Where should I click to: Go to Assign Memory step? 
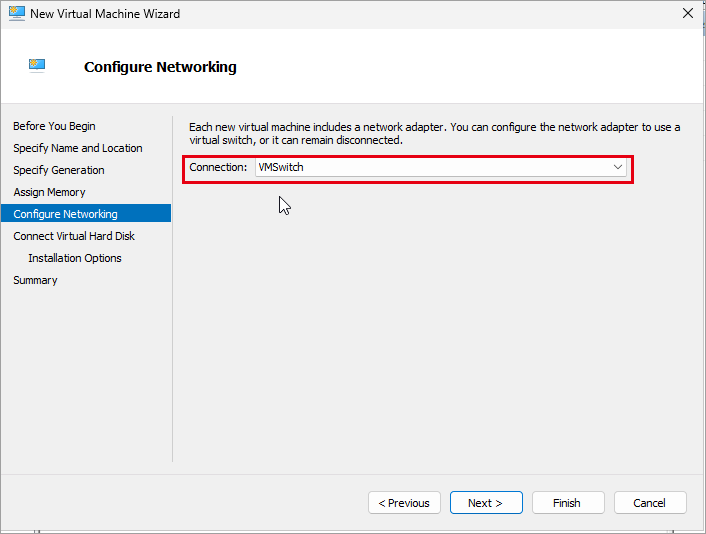tap(49, 192)
